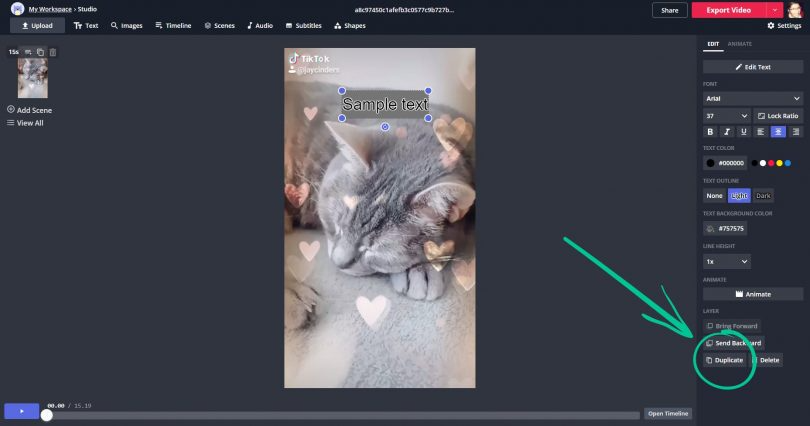Open the line height 1x dropdown

tap(726, 261)
